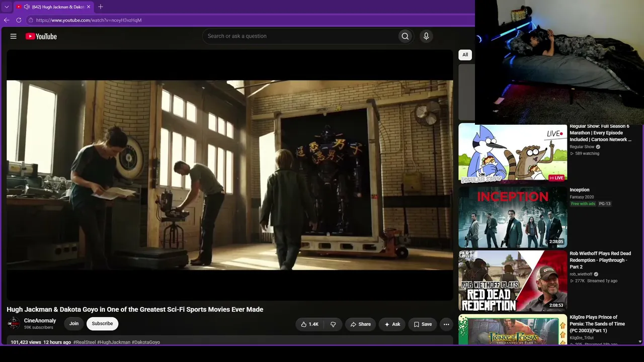Open the Regular Show live thumbnail

click(x=513, y=153)
